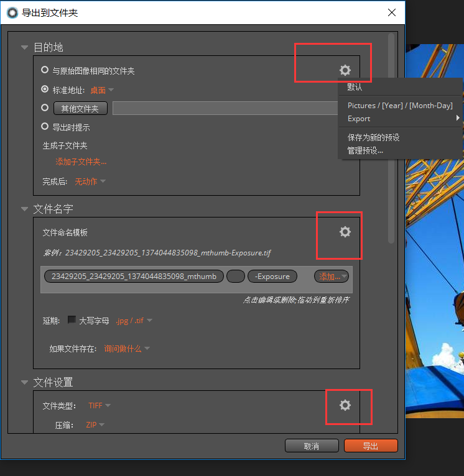This screenshot has height=476, width=464.
Task: Click the 导出 button
Action: (x=371, y=446)
